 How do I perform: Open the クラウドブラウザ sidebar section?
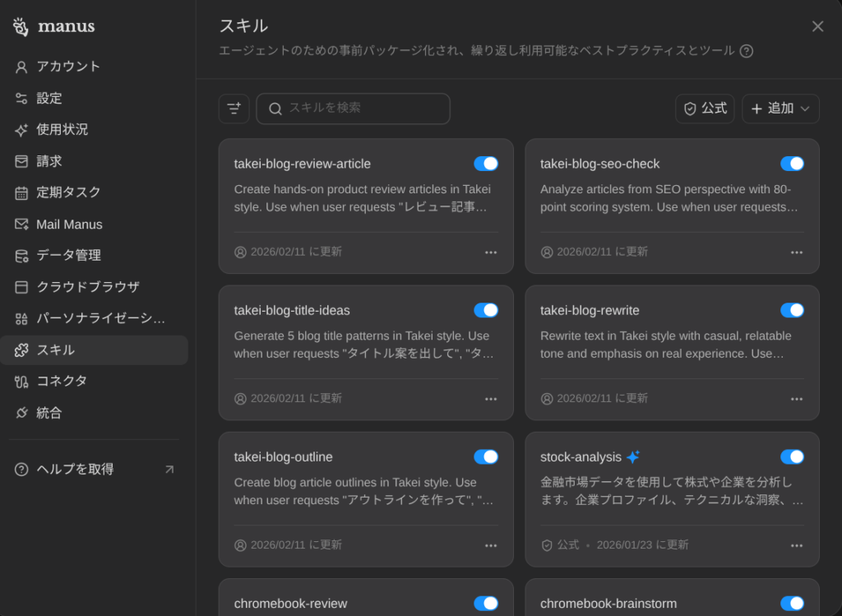pyautogui.click(x=87, y=287)
